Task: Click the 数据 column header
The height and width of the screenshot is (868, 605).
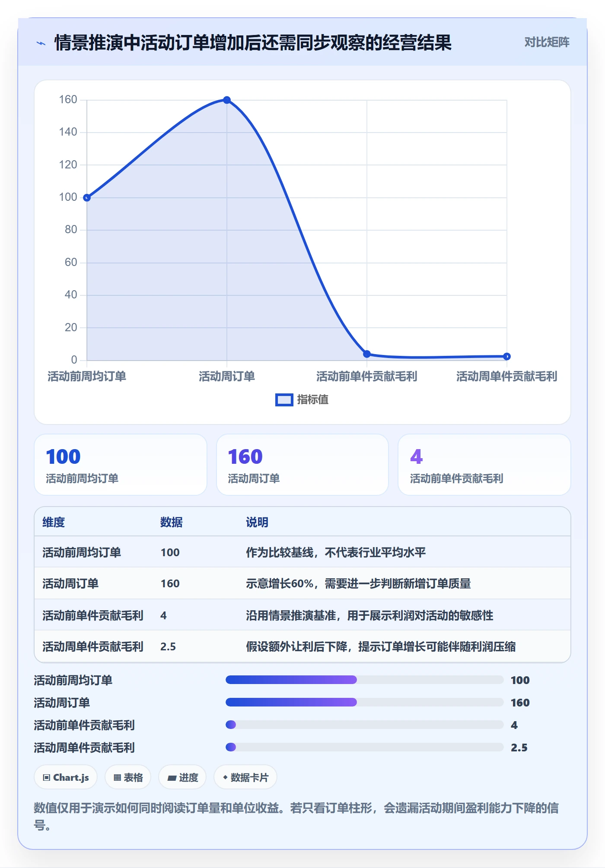Action: click(x=172, y=522)
